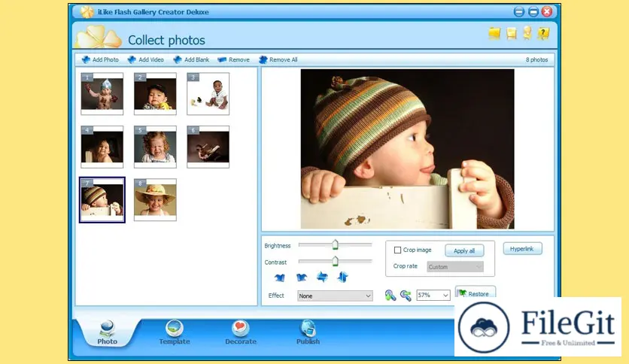Switch to the Template tab label
Screen dimensions: 629x364
pyautogui.click(x=175, y=341)
